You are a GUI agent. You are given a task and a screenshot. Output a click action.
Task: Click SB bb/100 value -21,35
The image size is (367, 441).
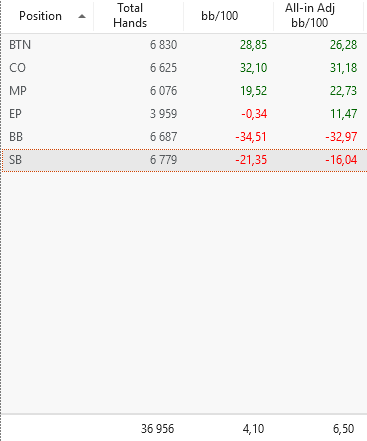pos(251,160)
